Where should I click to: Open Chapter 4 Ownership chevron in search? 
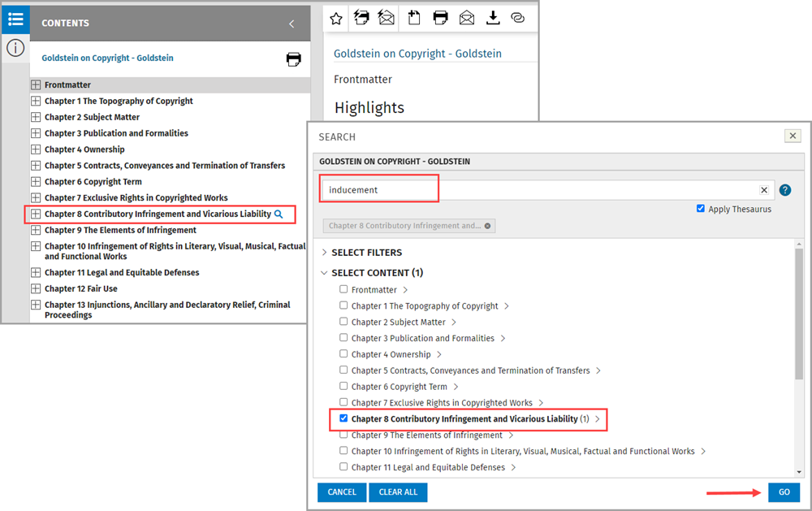point(439,354)
